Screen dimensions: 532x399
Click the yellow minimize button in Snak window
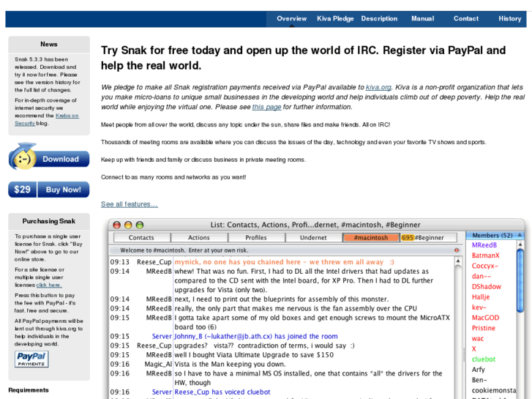point(128,225)
